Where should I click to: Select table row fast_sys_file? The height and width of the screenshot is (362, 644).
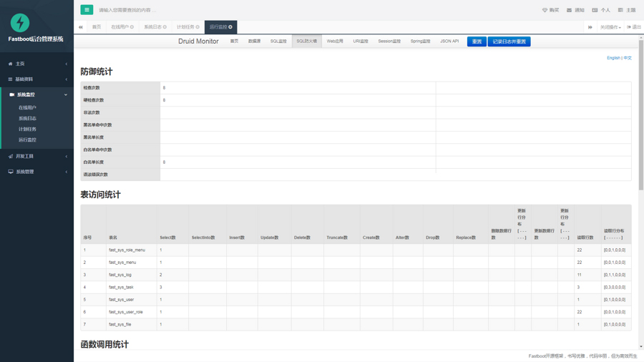(356, 324)
